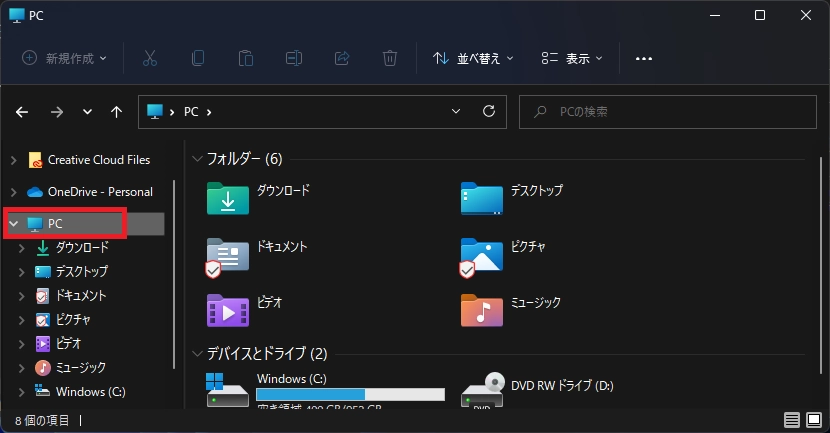Click PC in the address bar breadcrumb
The image size is (830, 433).
[191, 112]
